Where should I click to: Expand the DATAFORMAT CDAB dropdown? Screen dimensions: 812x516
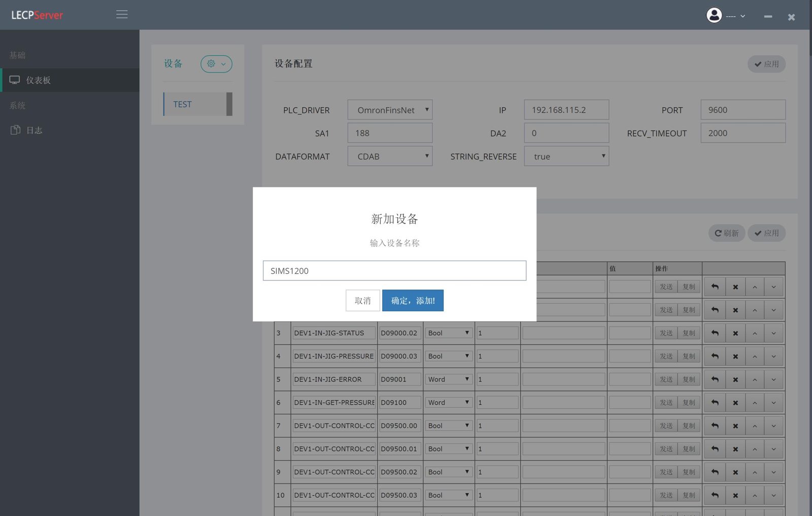tap(390, 156)
